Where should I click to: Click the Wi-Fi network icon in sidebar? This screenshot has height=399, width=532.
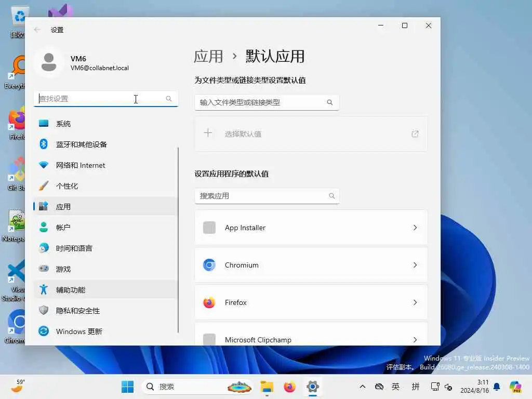tap(44, 165)
